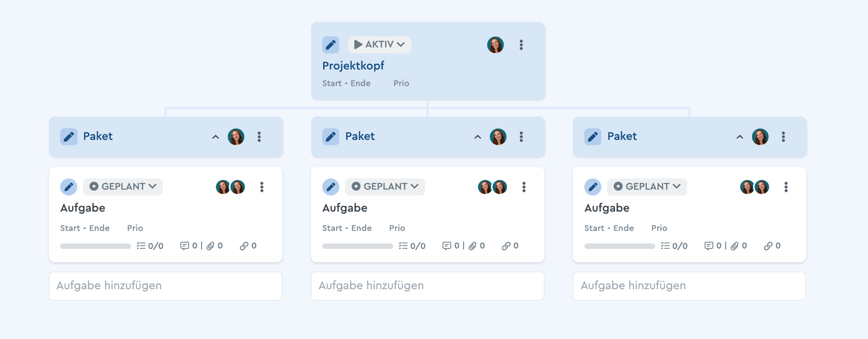The width and height of the screenshot is (868, 339).
Task: Click the pencil edit icon on Projektkopf card
Action: click(x=331, y=45)
